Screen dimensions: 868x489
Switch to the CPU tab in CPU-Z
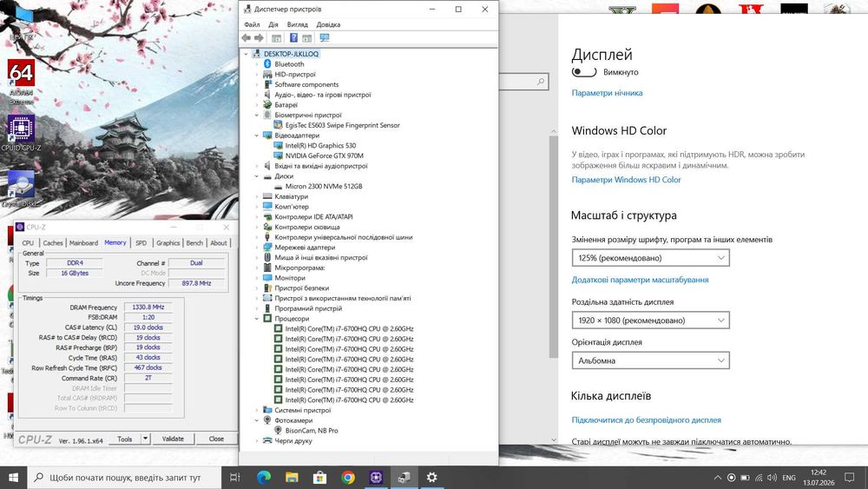click(28, 242)
